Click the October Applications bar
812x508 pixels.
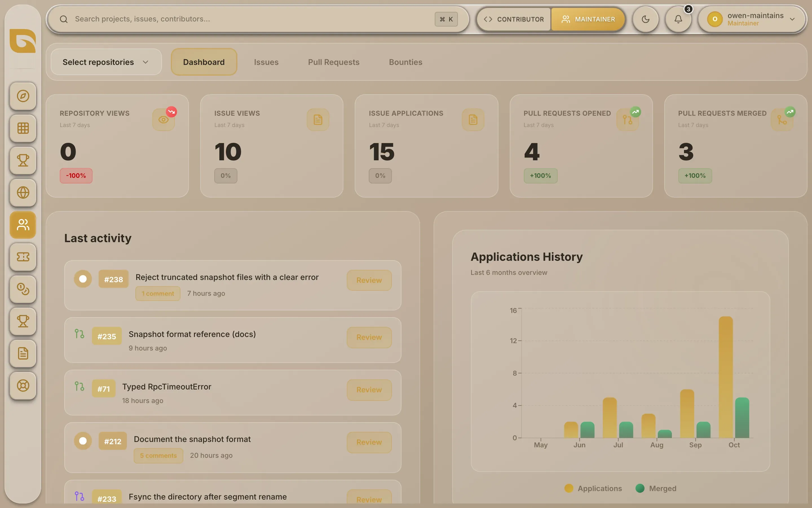pyautogui.click(x=725, y=377)
